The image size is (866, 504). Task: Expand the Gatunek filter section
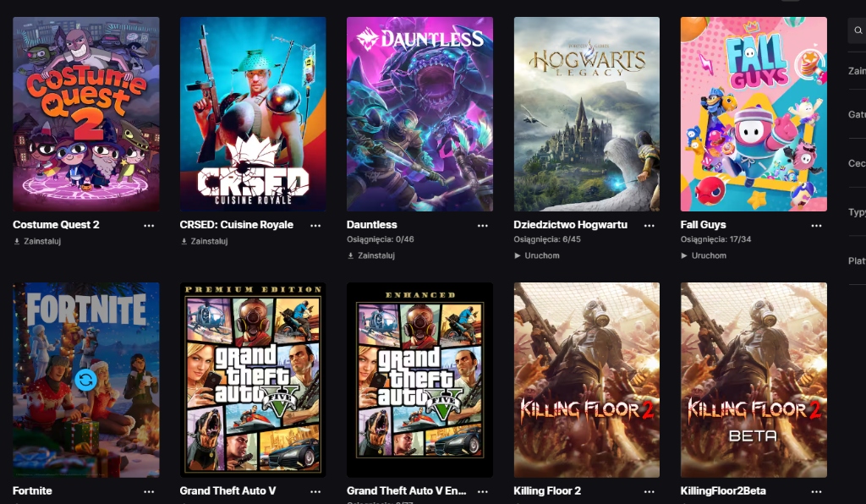856,114
